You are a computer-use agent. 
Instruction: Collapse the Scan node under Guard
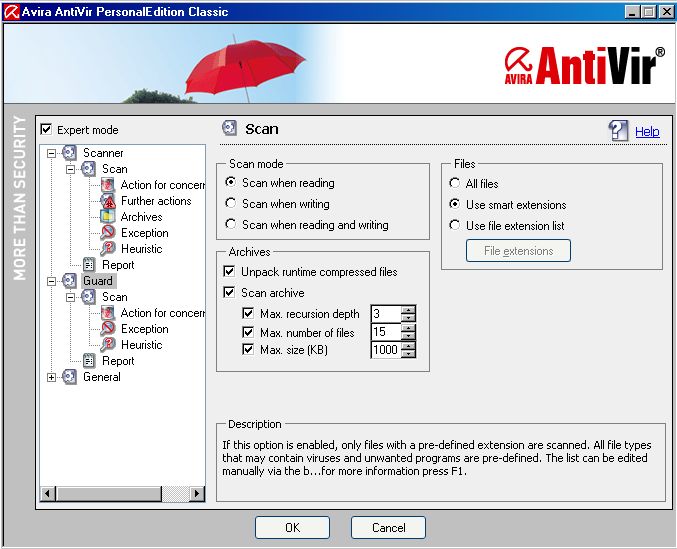(x=70, y=297)
